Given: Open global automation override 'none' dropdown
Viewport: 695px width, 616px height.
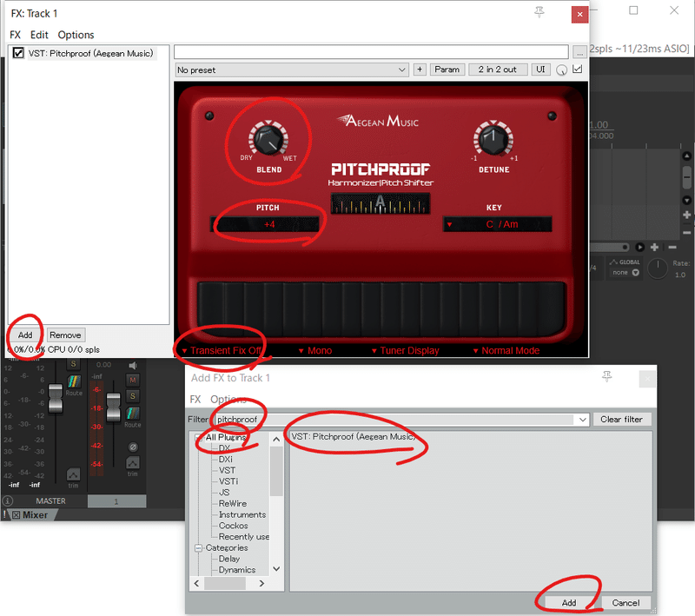Looking at the screenshot, I should [x=625, y=273].
